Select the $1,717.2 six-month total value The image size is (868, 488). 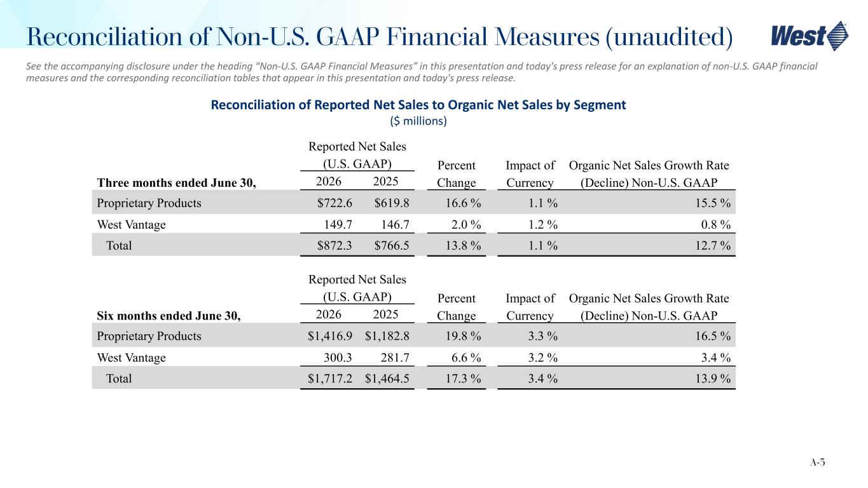(x=331, y=379)
